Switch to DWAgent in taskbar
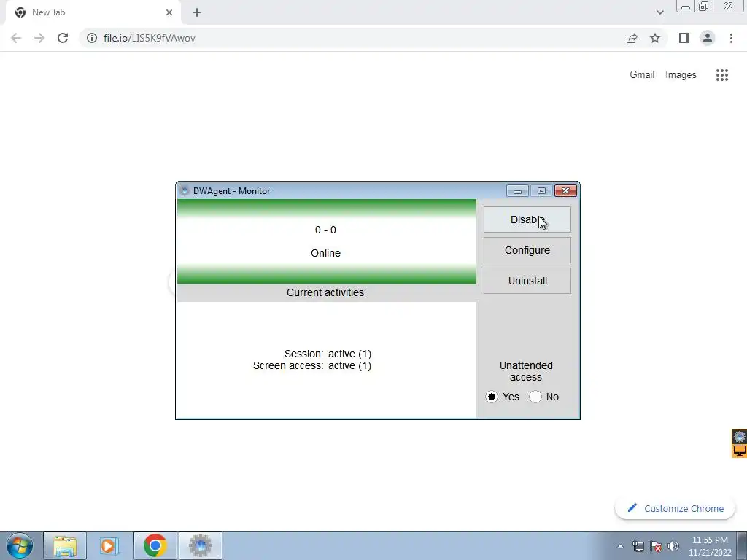Screen dimensions: 747x560 [201, 545]
